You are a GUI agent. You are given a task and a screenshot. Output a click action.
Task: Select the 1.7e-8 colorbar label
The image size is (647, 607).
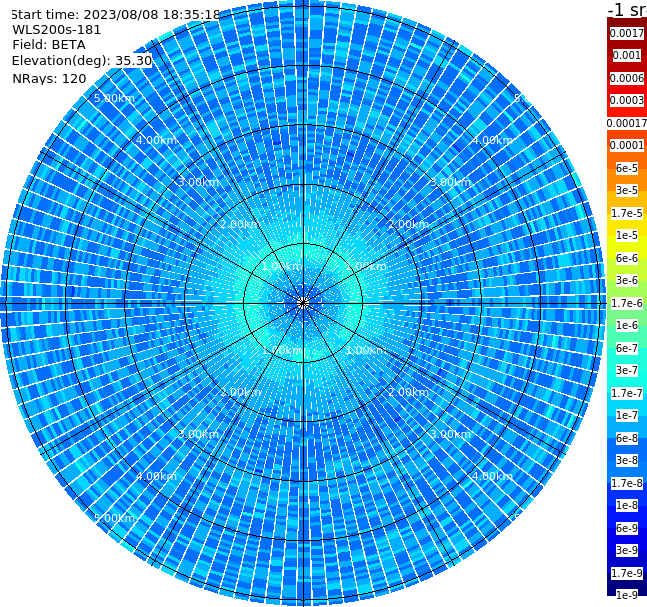(627, 483)
